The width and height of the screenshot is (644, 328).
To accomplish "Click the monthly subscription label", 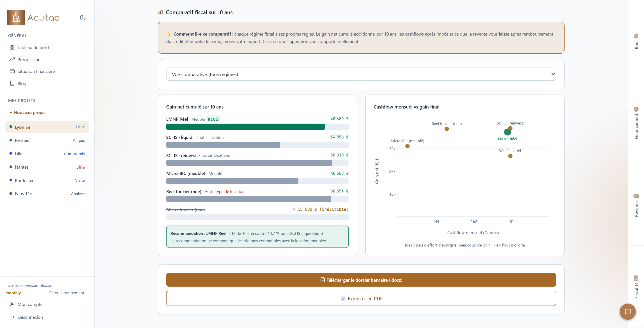I will click(x=13, y=293).
